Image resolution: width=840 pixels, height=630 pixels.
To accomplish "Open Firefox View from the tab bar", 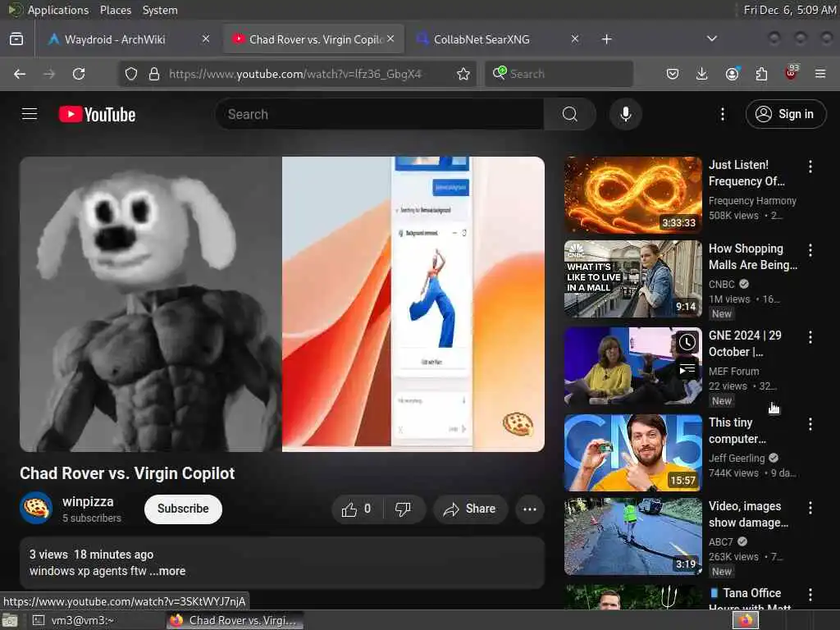I will click(x=16, y=39).
